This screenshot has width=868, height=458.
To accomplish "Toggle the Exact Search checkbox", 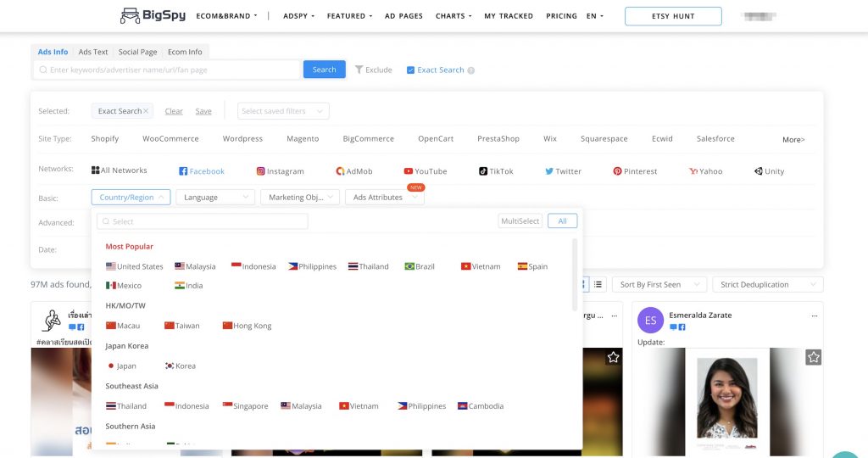I will 411,70.
